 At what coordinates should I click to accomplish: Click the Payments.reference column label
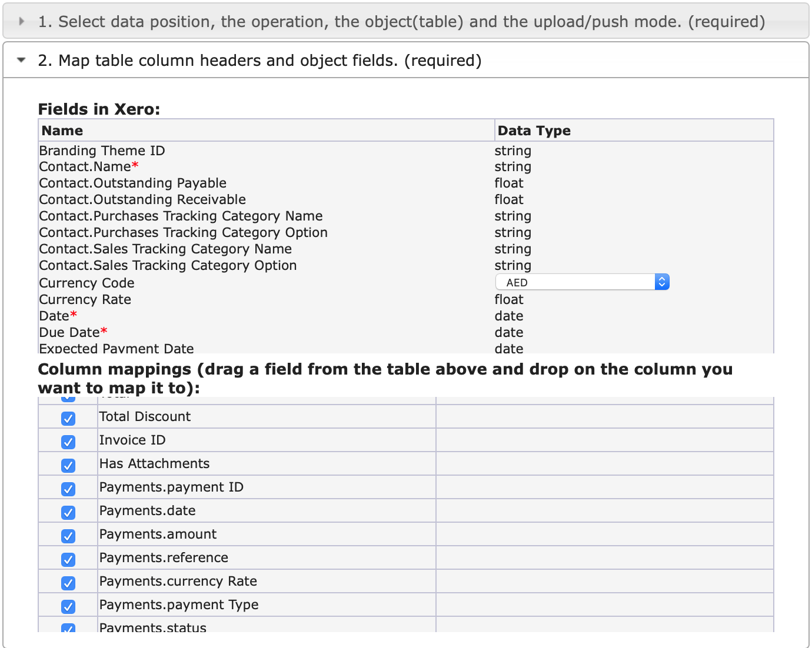coord(164,557)
